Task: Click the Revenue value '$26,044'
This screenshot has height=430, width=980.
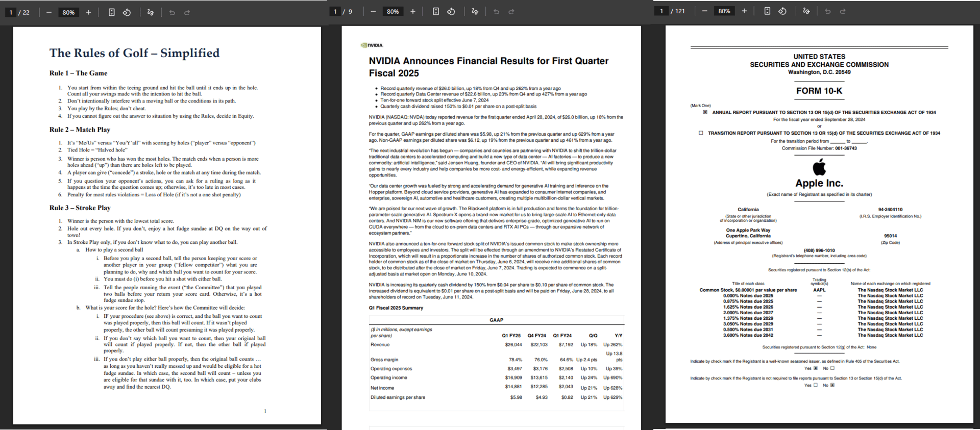Action: (513, 344)
